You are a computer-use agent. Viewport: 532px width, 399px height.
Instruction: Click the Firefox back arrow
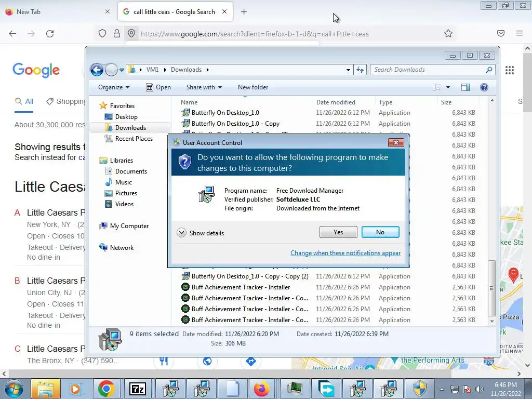[x=12, y=34]
